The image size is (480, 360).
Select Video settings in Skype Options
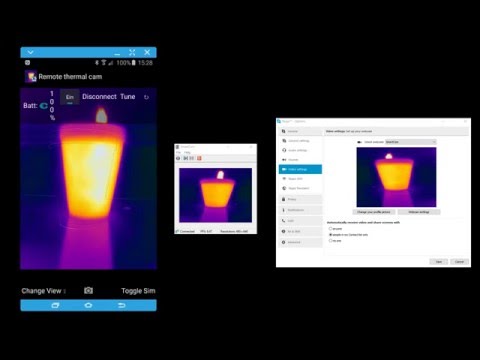[300, 169]
